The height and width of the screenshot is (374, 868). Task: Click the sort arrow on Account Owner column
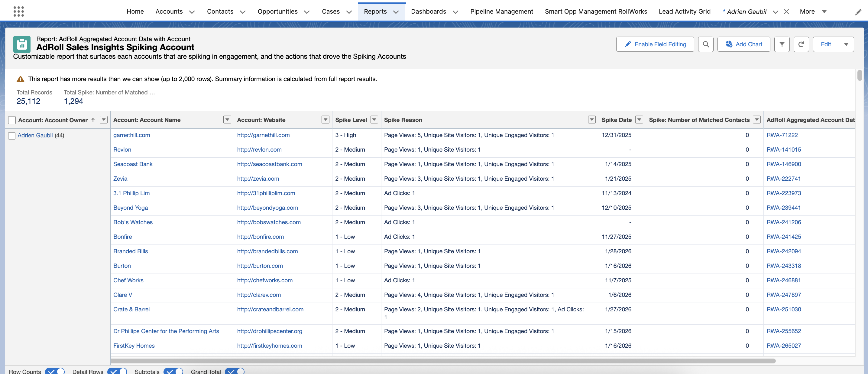tap(93, 120)
